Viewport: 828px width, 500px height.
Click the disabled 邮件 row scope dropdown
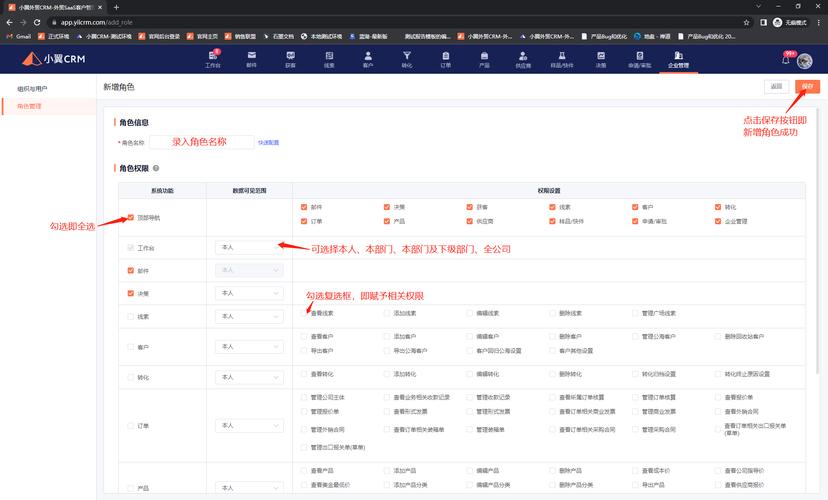[x=249, y=270]
